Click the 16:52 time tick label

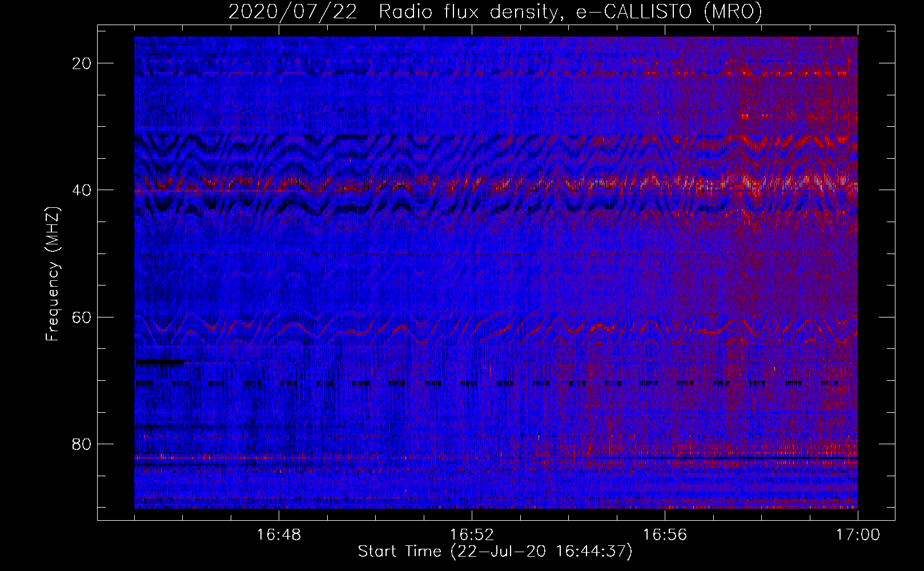tap(472, 535)
